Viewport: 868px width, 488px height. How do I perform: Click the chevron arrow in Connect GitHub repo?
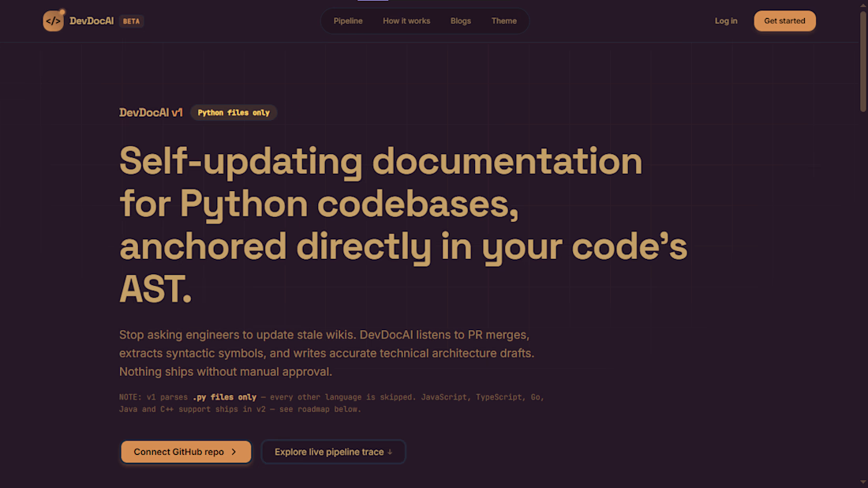[234, 452]
